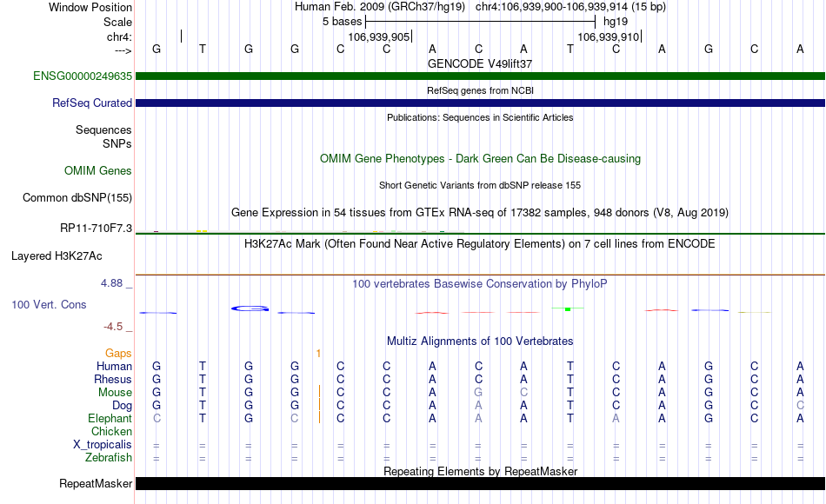Click the green GENCODE gene bar

click(x=480, y=76)
